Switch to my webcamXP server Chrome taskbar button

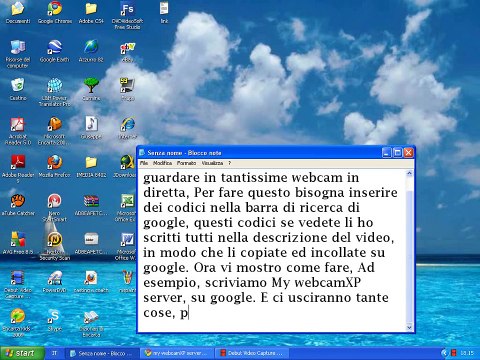click(177, 353)
